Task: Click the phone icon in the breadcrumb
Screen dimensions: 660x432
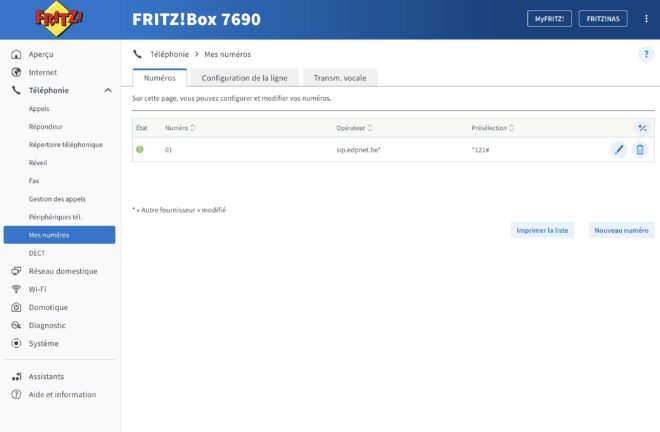Action: click(x=137, y=54)
